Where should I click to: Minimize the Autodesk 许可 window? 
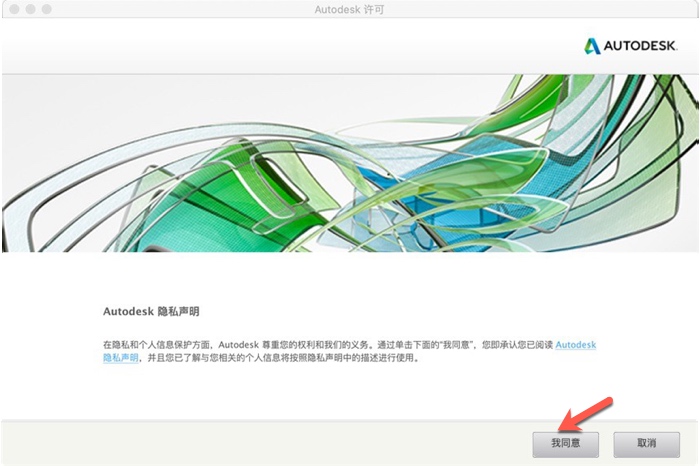[x=30, y=9]
